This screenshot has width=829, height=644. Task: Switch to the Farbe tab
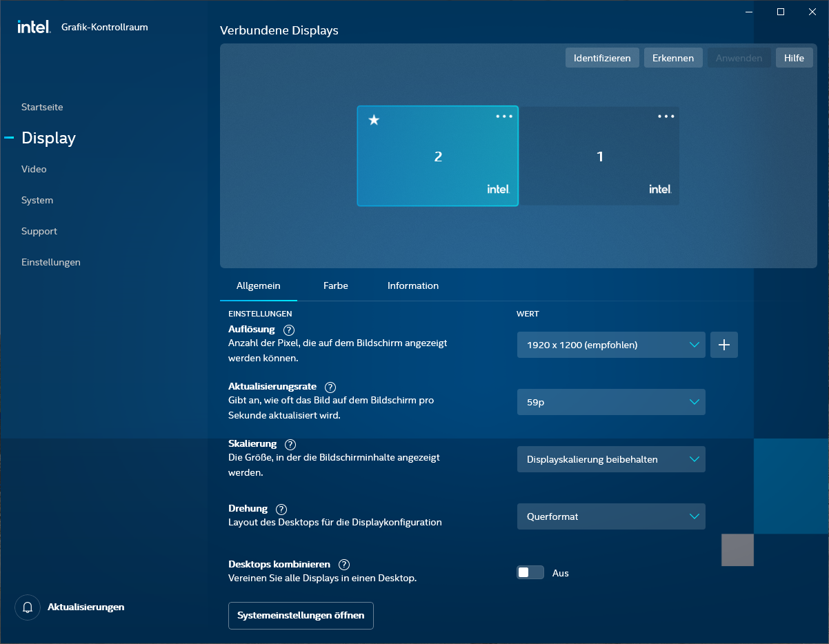tap(336, 286)
